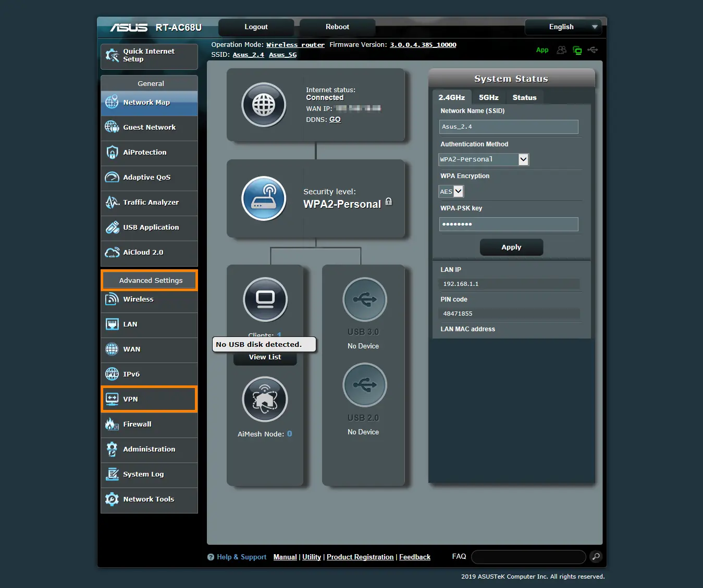Click the Utility footer link
Viewport: 703px width, 588px height.
point(312,557)
